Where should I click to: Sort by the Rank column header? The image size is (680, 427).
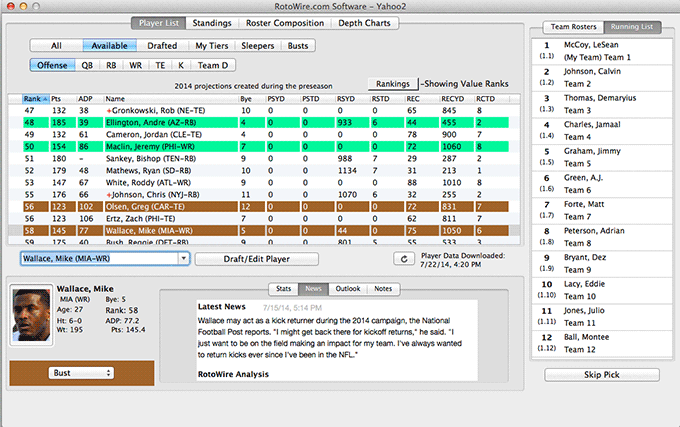pyautogui.click(x=36, y=99)
